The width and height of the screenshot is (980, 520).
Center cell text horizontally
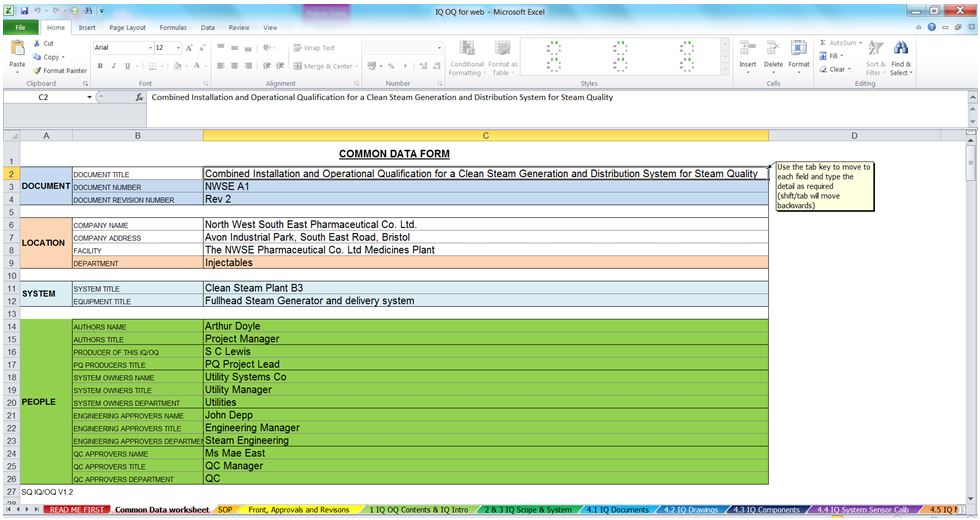coord(234,66)
